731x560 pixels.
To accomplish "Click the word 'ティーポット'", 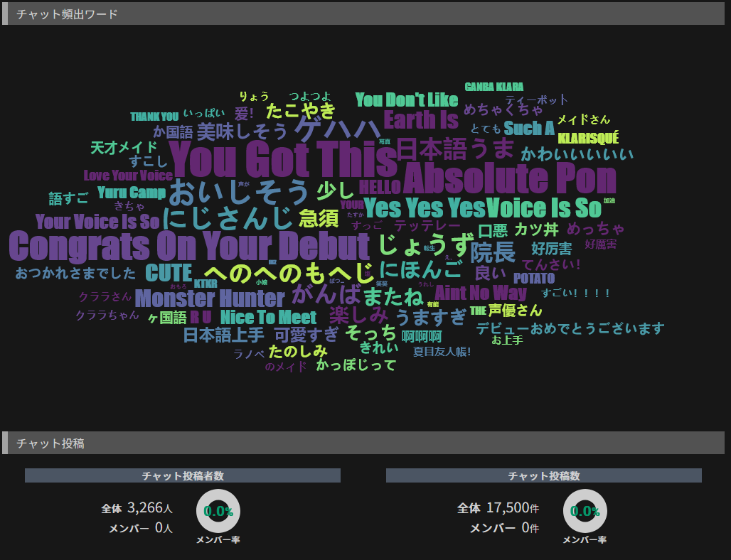I will coord(537,99).
